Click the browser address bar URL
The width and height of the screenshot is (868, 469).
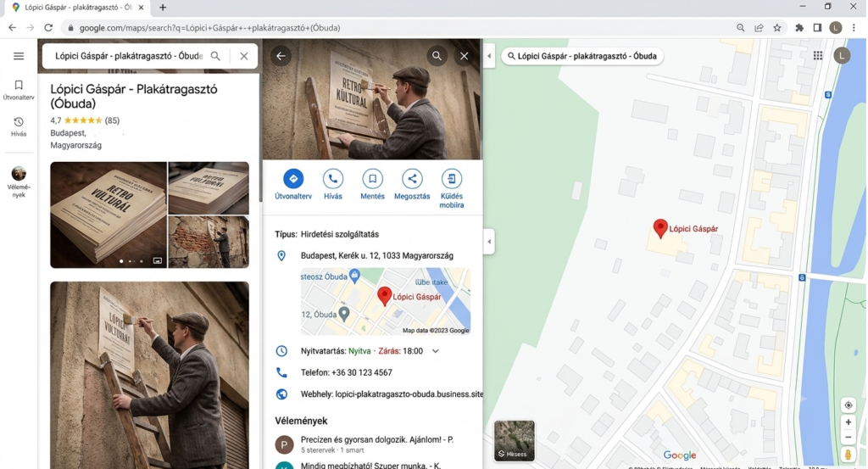tap(210, 28)
